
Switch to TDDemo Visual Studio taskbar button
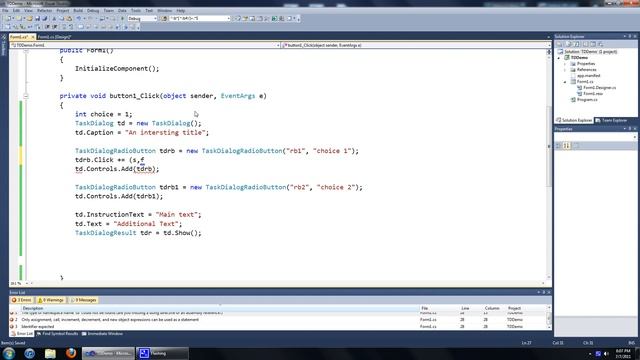(x=108, y=353)
